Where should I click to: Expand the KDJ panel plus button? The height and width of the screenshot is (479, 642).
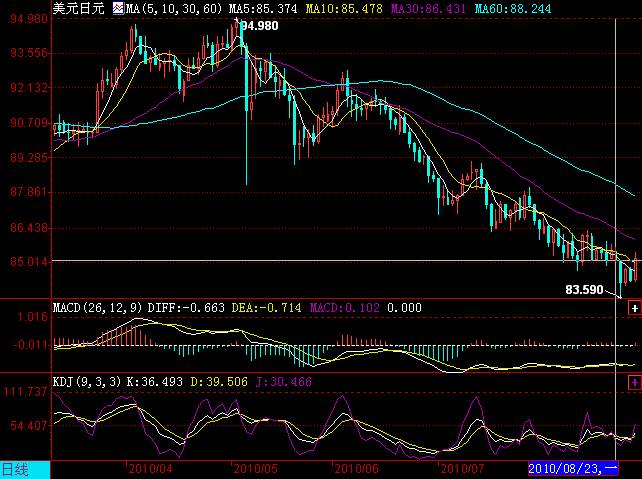pyautogui.click(x=635, y=383)
